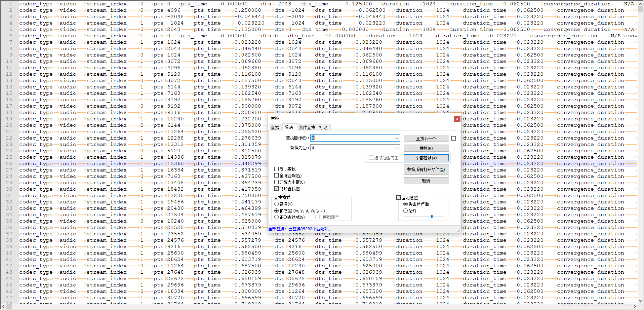
Task: Click the word 'video' on line 1
Action: (68, 4)
